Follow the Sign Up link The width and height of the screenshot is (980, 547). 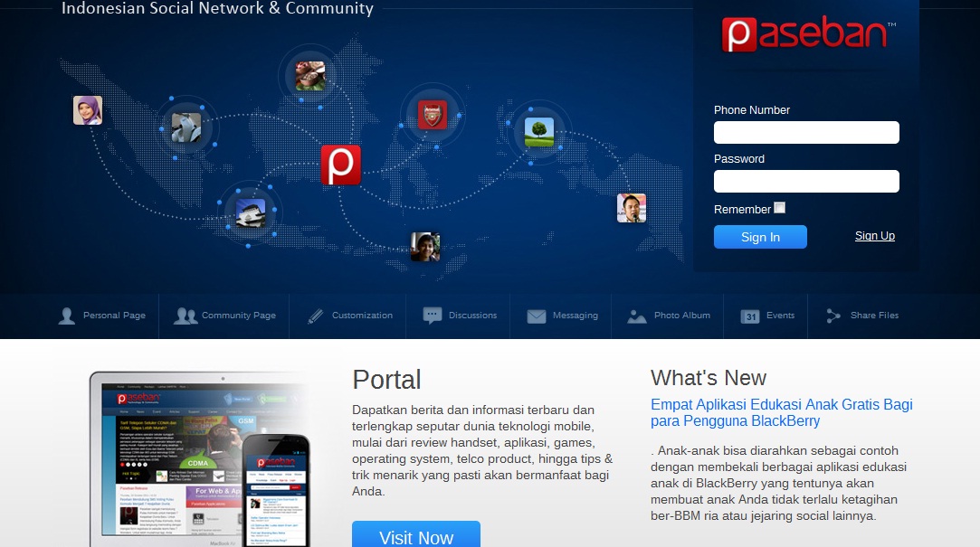coord(874,236)
